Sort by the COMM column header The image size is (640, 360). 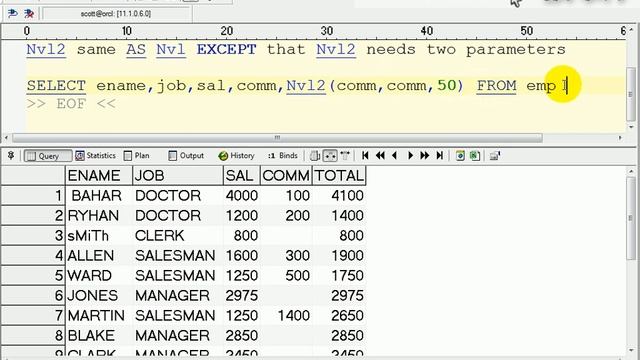point(286,176)
